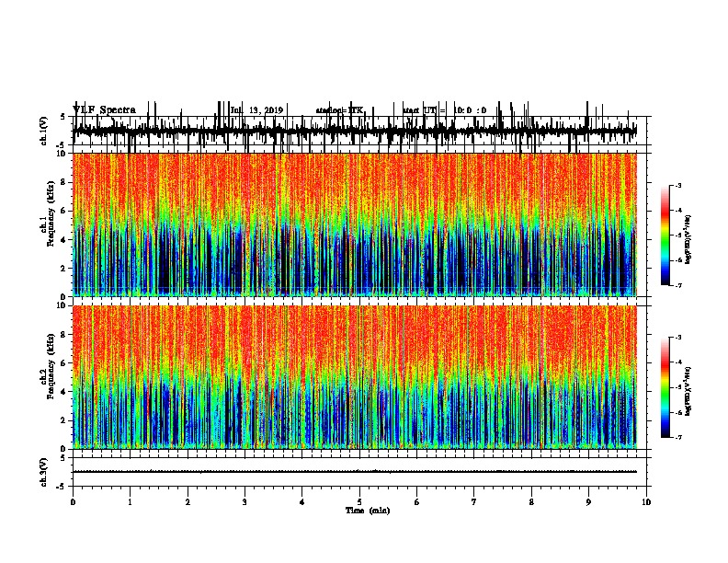Click the ch.1 color bar log(PSD) label

tap(688, 239)
